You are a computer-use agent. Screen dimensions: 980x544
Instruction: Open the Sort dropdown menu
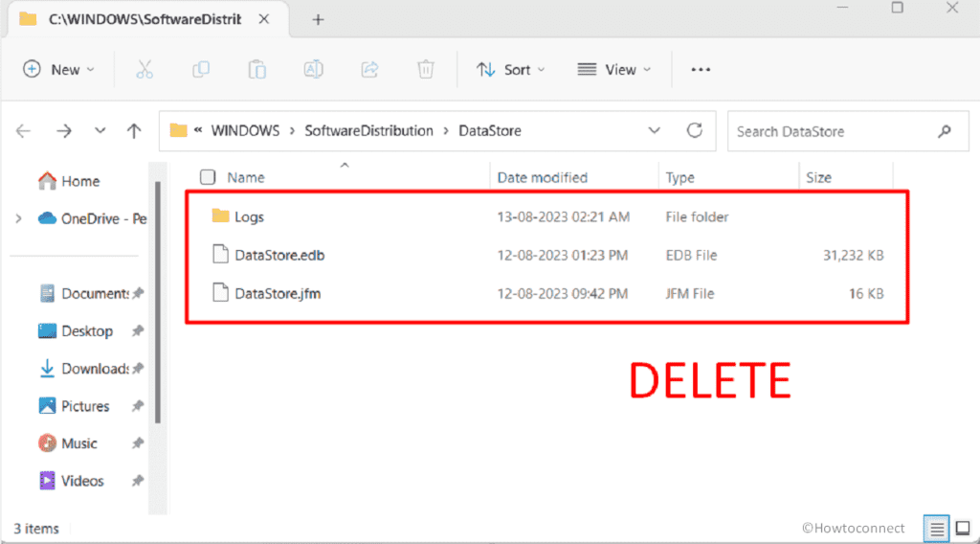pos(511,69)
